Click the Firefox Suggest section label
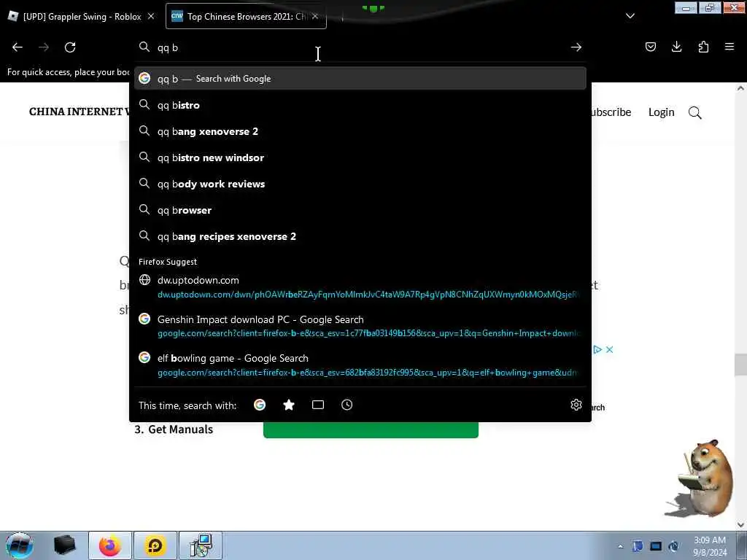Image resolution: width=747 pixels, height=560 pixels. [168, 262]
